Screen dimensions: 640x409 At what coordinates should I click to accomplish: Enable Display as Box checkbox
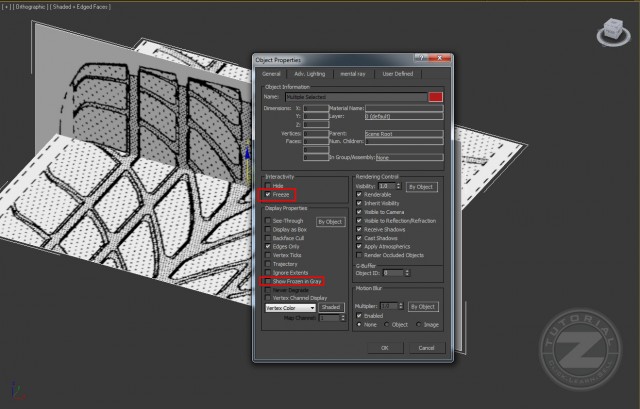(x=268, y=229)
